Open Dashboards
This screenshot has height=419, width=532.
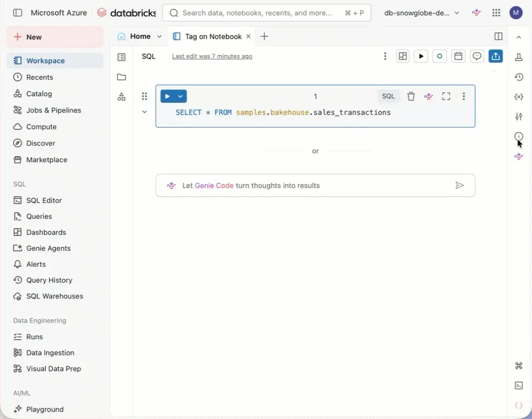pos(55,232)
